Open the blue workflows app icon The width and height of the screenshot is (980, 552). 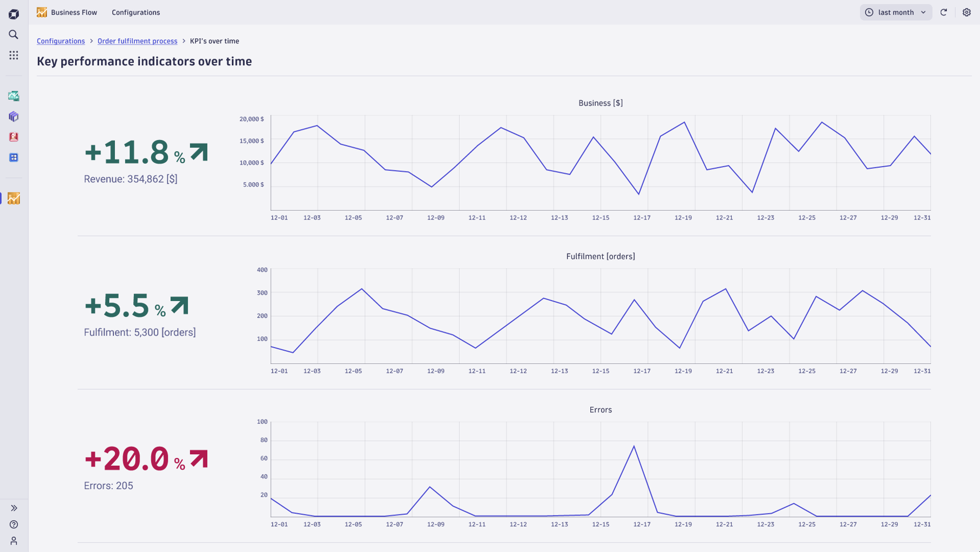14,157
